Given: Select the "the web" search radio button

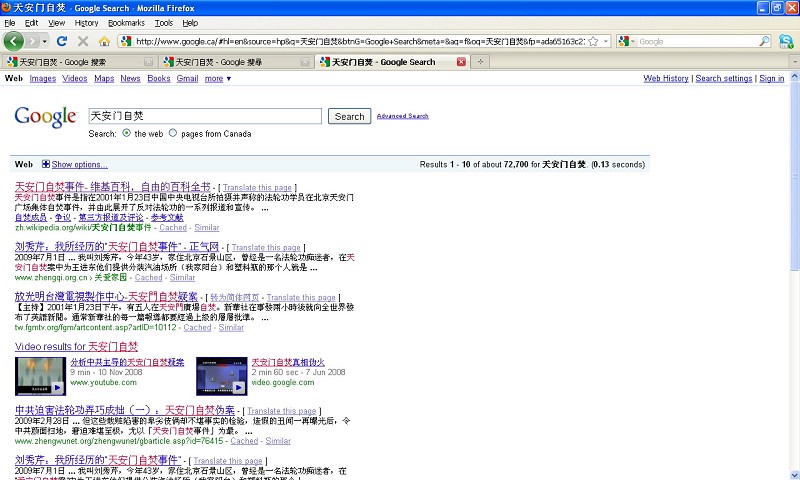Looking at the screenshot, I should 126,133.
